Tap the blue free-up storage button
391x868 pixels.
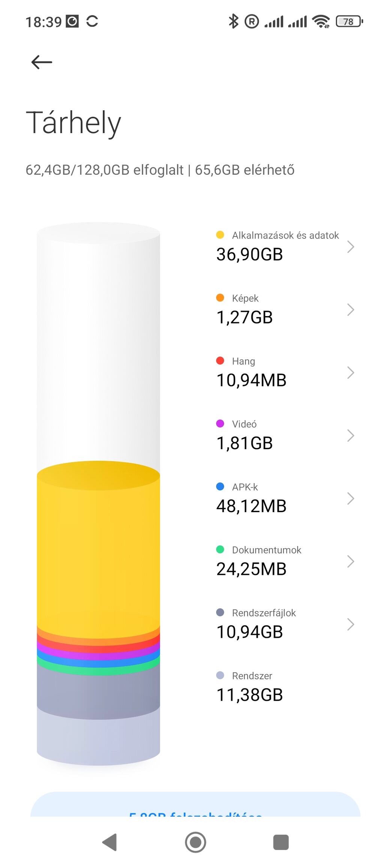(x=195, y=805)
